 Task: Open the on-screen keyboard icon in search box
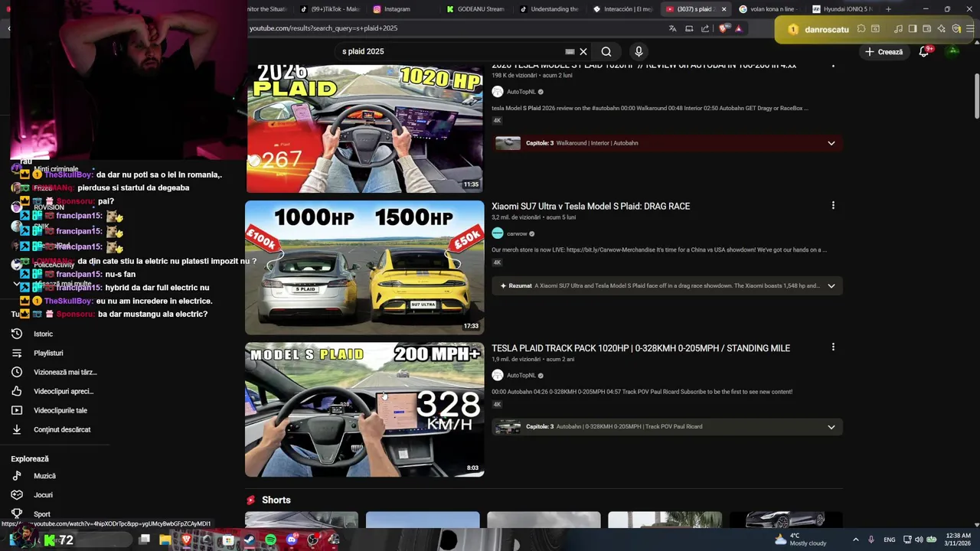point(570,51)
